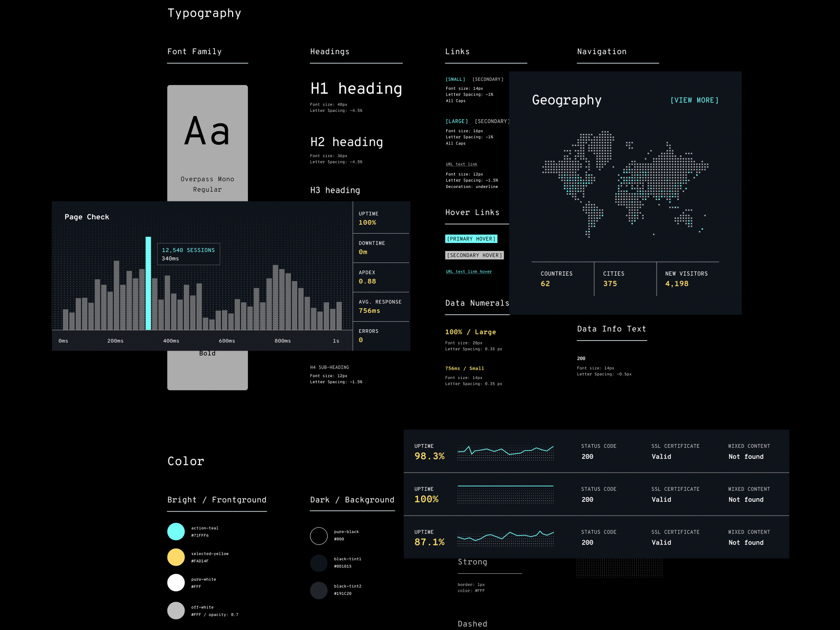Select the selected-yellow color swatch

[176, 557]
